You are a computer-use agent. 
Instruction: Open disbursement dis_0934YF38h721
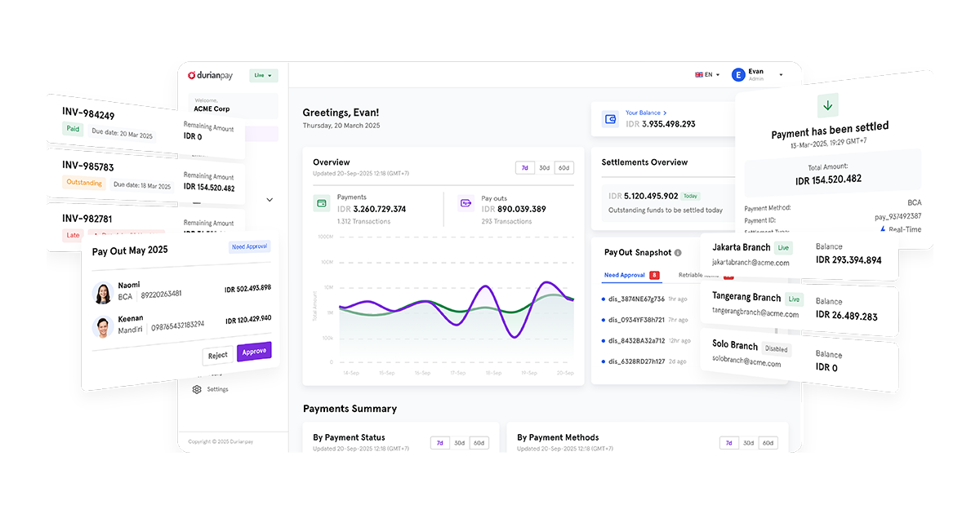636,320
